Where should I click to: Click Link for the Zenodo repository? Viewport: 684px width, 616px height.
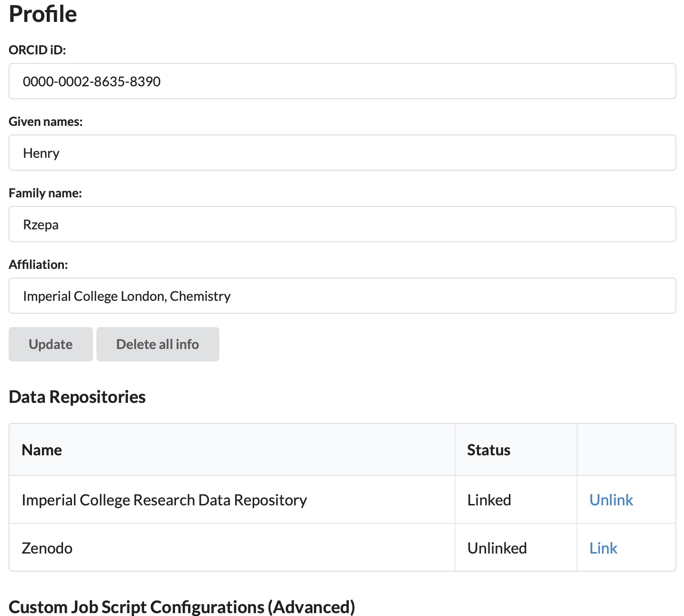point(603,548)
